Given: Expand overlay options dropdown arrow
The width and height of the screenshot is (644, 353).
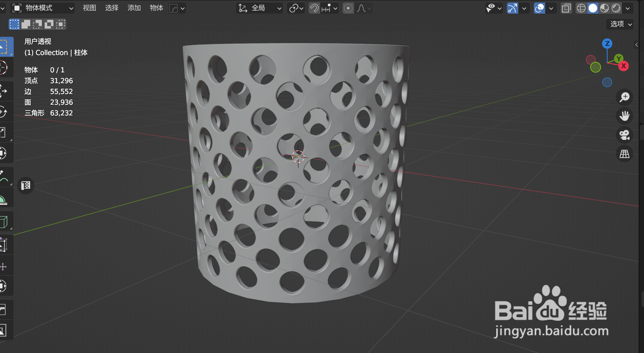Looking at the screenshot, I should (551, 8).
